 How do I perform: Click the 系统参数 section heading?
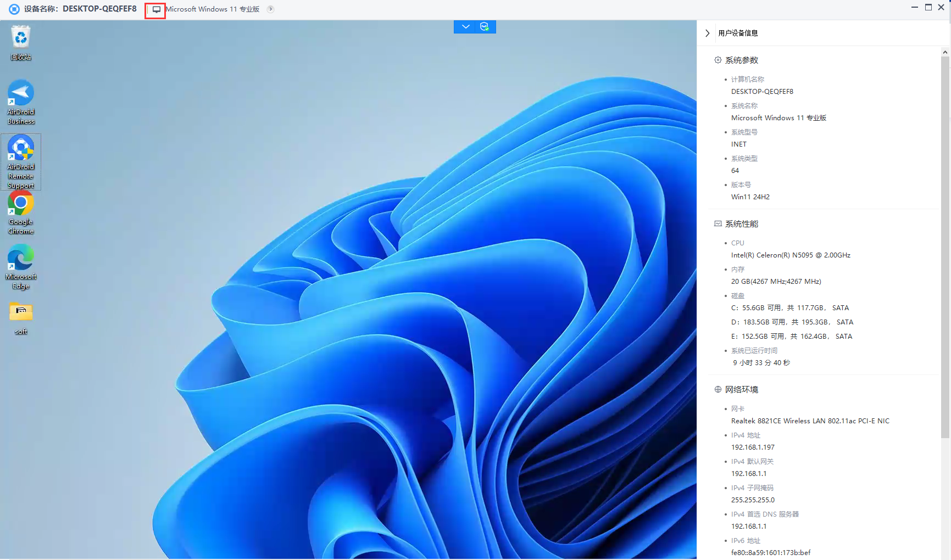pyautogui.click(x=741, y=60)
